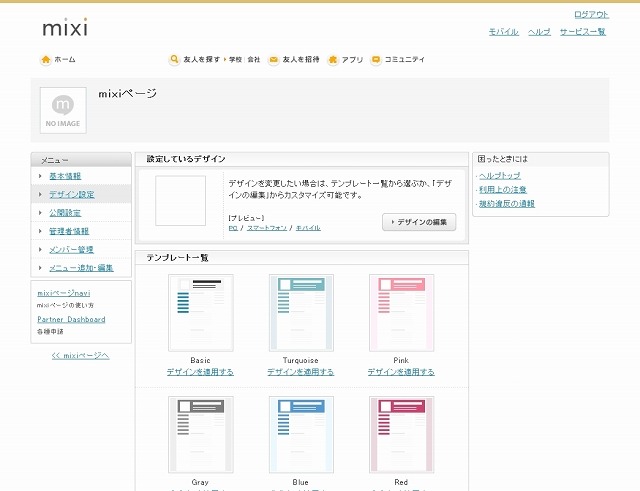
Task: Click the arrow beside 管理者情報
Action: 40,231
